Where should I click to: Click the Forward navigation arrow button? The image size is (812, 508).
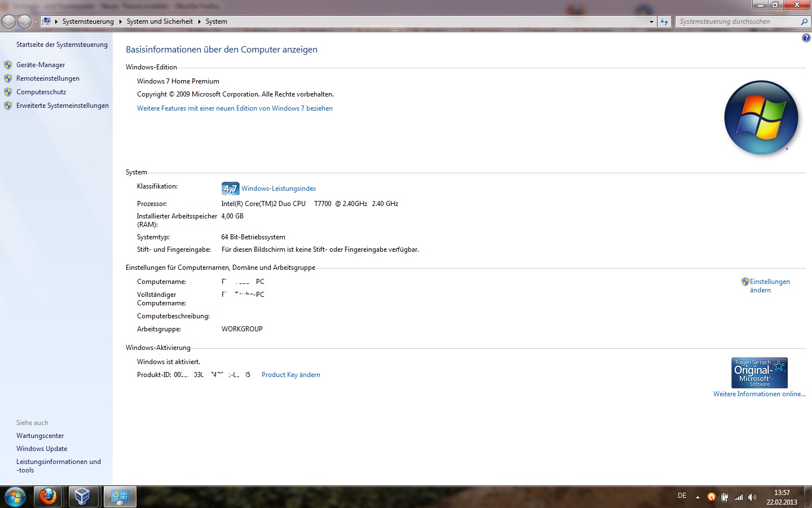[x=24, y=21]
